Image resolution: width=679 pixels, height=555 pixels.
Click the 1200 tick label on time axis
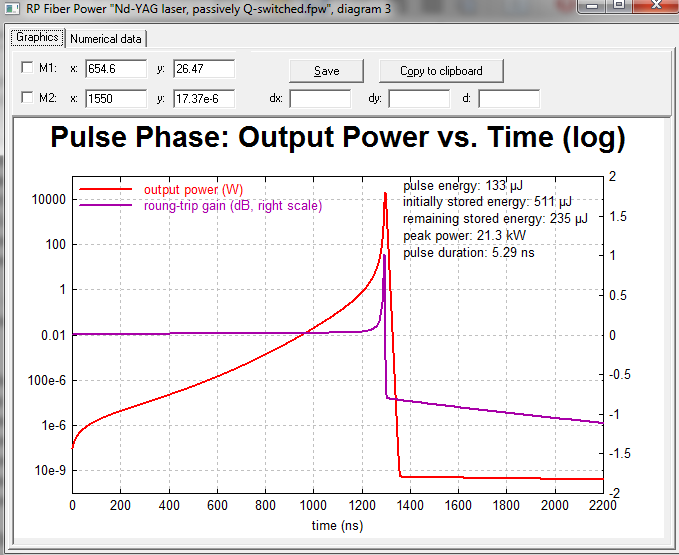coord(362,505)
